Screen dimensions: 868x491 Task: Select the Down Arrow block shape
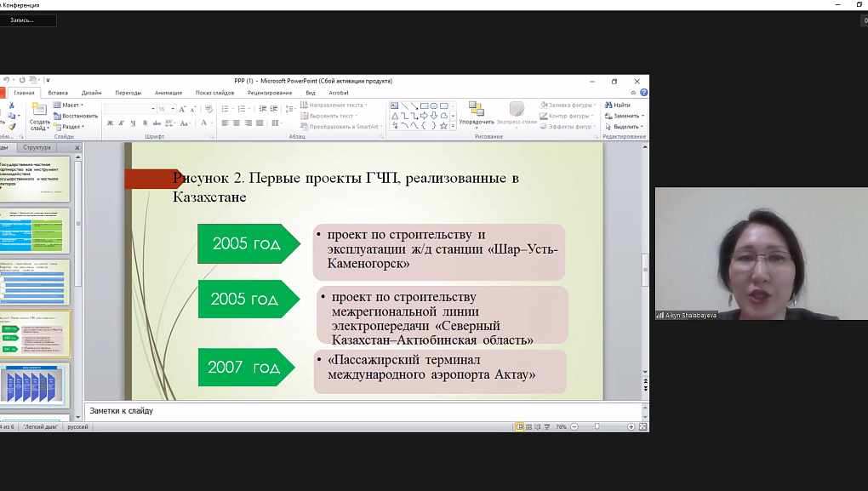(x=434, y=116)
